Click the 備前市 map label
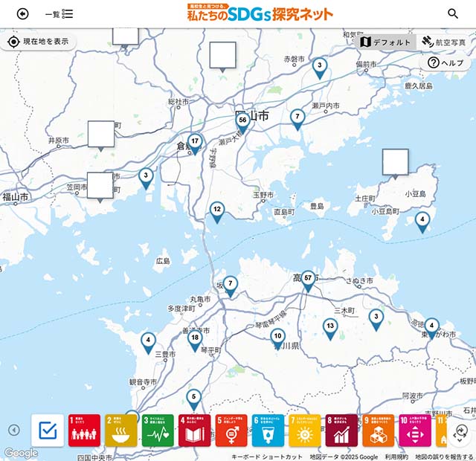 366,65
